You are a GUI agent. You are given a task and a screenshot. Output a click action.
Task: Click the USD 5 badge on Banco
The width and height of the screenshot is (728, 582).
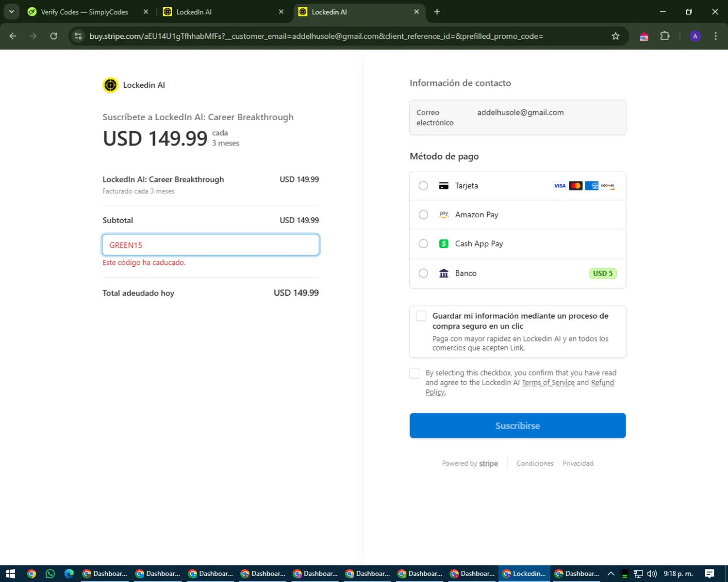tap(603, 274)
